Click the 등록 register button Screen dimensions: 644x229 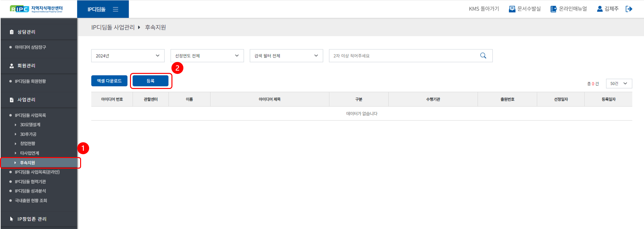coord(151,81)
